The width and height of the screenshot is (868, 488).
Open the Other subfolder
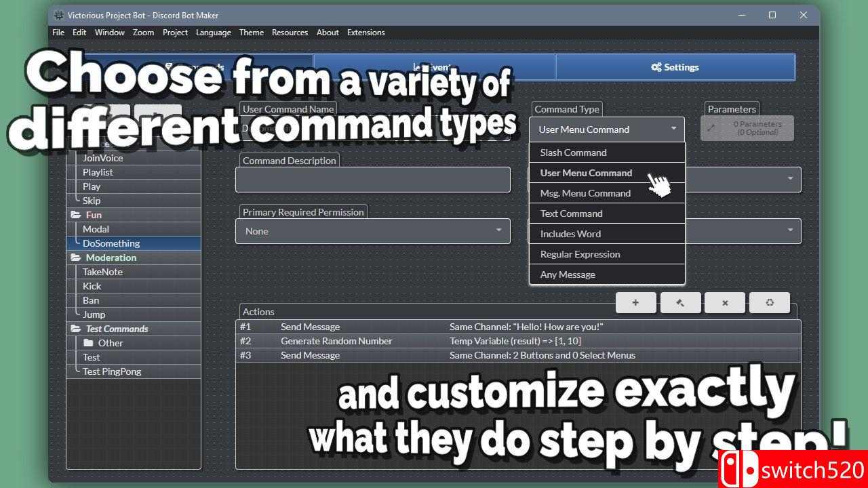(110, 343)
